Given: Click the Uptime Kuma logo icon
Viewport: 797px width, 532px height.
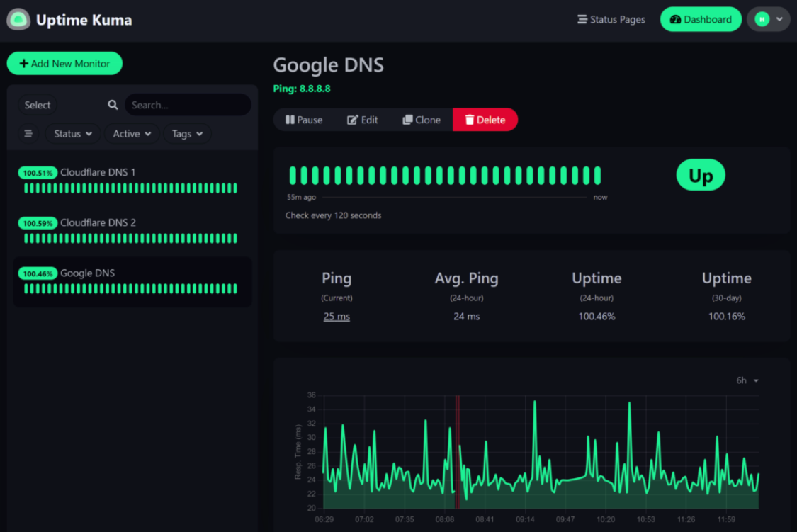Looking at the screenshot, I should point(18,20).
